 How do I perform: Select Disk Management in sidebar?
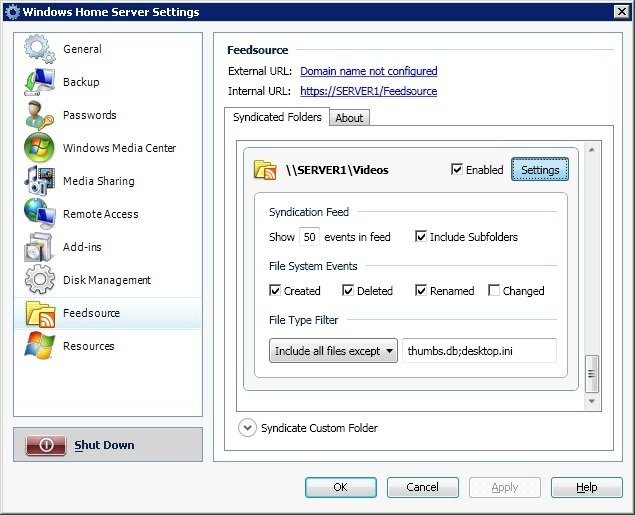[107, 280]
